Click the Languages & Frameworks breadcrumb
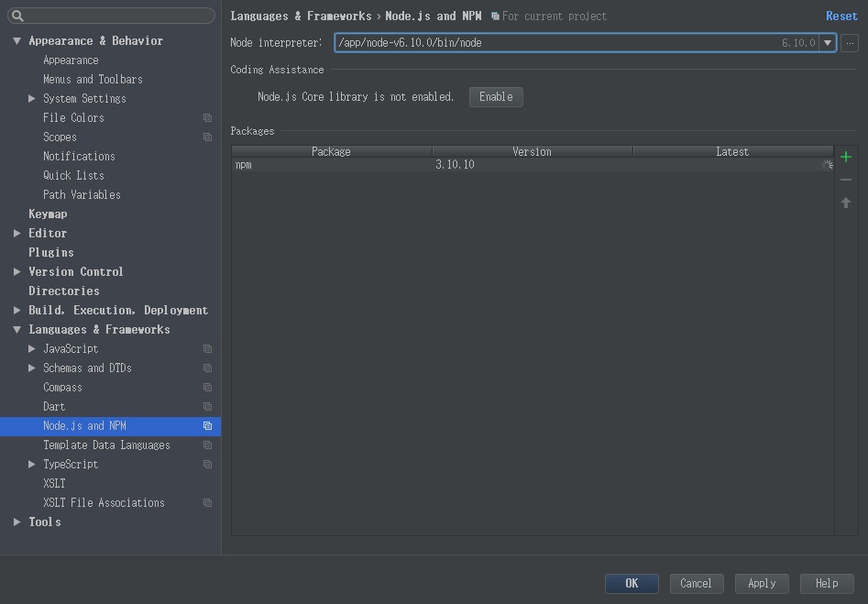 [302, 16]
